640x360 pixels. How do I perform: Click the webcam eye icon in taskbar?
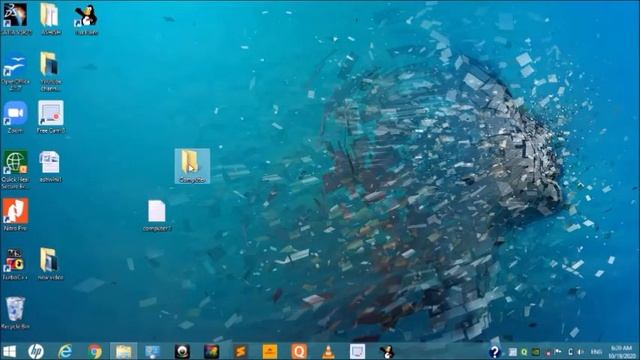pyautogui.click(x=182, y=351)
